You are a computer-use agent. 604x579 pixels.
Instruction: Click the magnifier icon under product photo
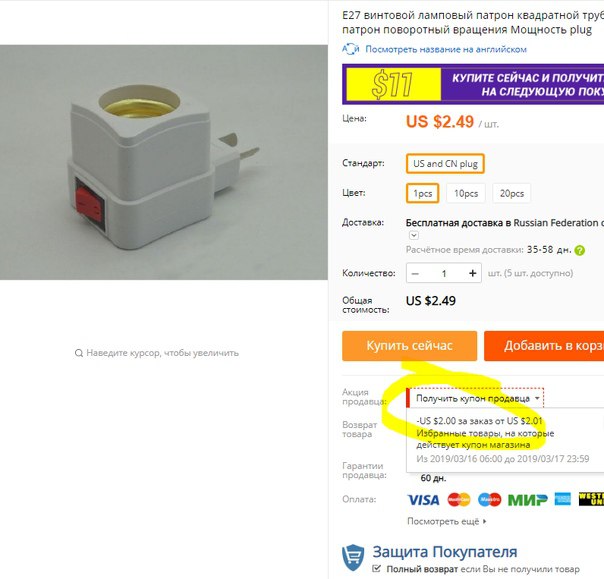point(79,353)
